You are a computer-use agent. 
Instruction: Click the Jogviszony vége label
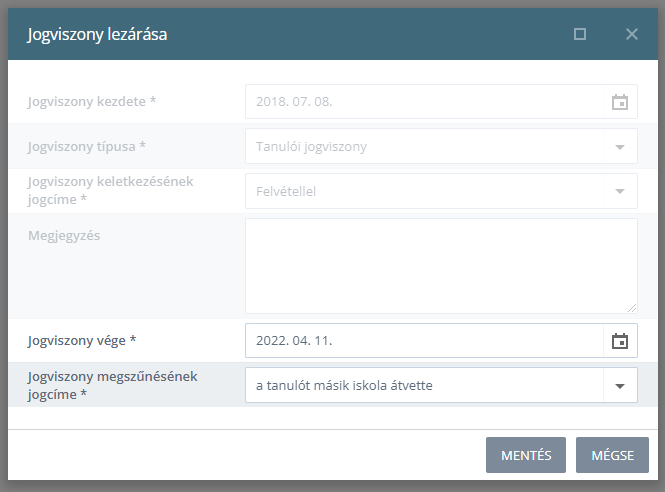pos(82,341)
